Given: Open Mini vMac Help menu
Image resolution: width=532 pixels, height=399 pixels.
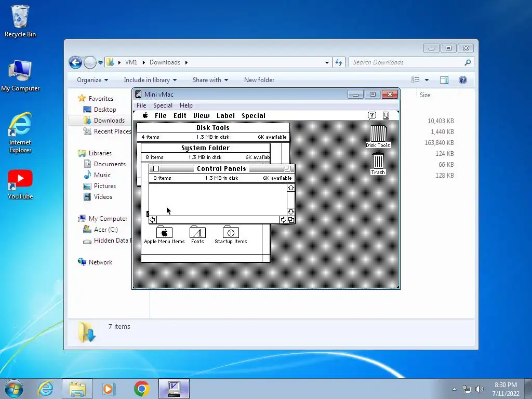Looking at the screenshot, I should coord(186,105).
